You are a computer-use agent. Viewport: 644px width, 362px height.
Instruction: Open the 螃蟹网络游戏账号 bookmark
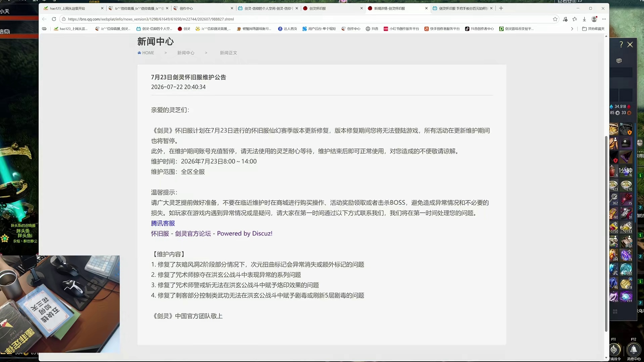pos(254,29)
